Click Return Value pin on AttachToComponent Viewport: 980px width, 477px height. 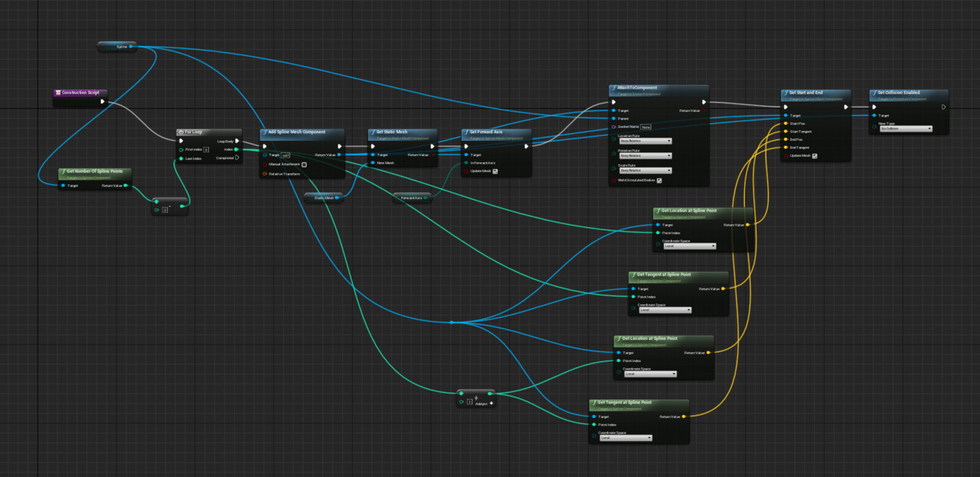pos(704,110)
